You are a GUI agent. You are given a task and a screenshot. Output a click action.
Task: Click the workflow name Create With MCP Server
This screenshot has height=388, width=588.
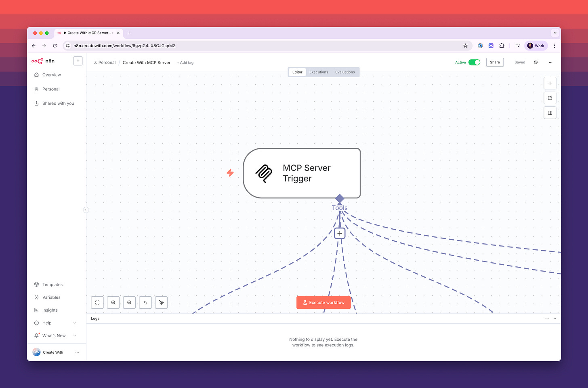(x=147, y=63)
